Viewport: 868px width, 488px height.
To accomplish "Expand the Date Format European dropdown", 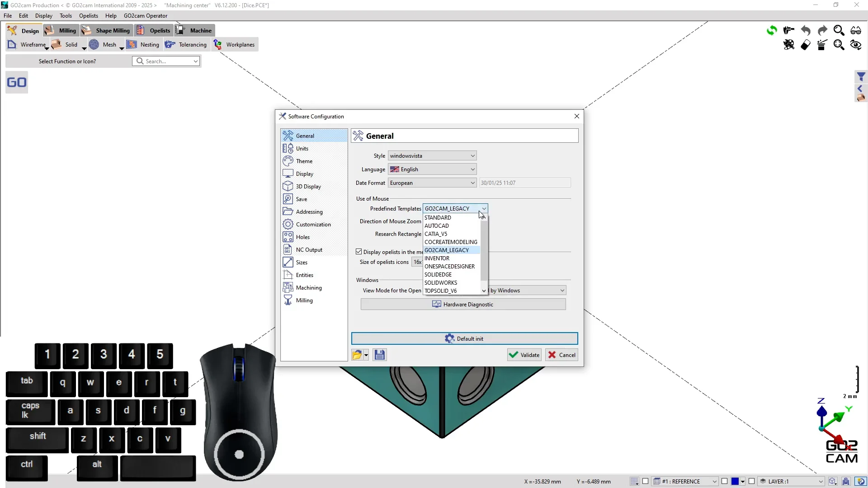I will pos(432,183).
